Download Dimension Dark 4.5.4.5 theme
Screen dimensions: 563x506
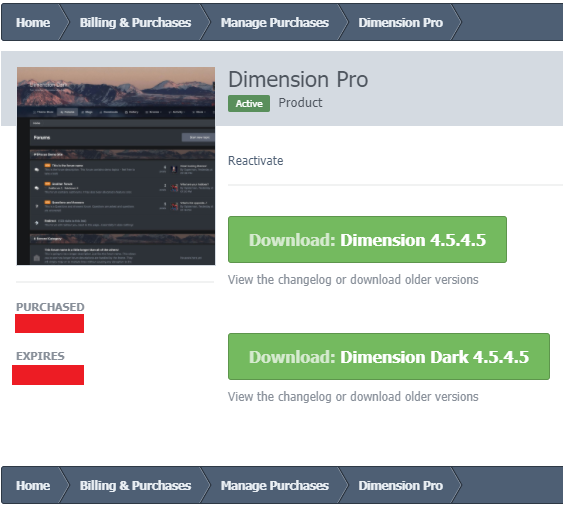click(389, 357)
